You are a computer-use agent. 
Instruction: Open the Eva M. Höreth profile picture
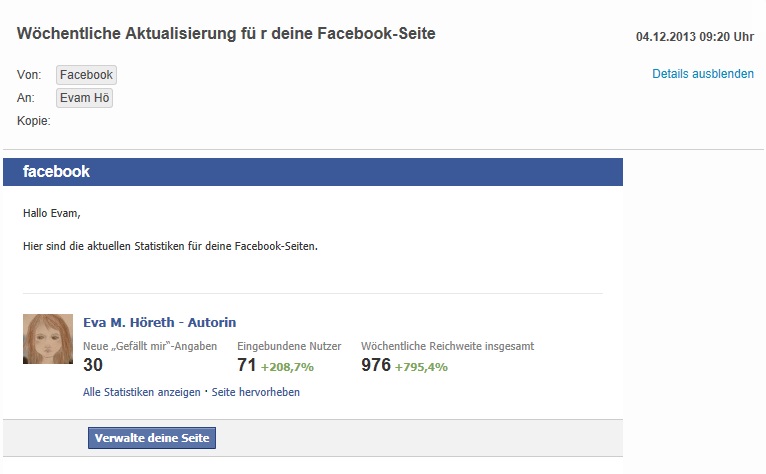pyautogui.click(x=48, y=339)
